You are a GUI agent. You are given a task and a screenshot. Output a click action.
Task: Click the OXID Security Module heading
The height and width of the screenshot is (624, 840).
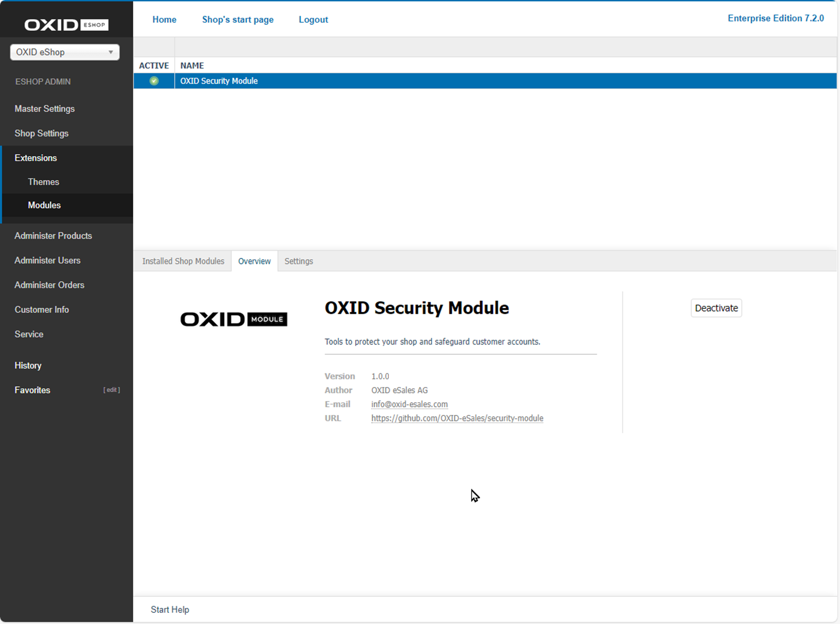click(x=417, y=308)
